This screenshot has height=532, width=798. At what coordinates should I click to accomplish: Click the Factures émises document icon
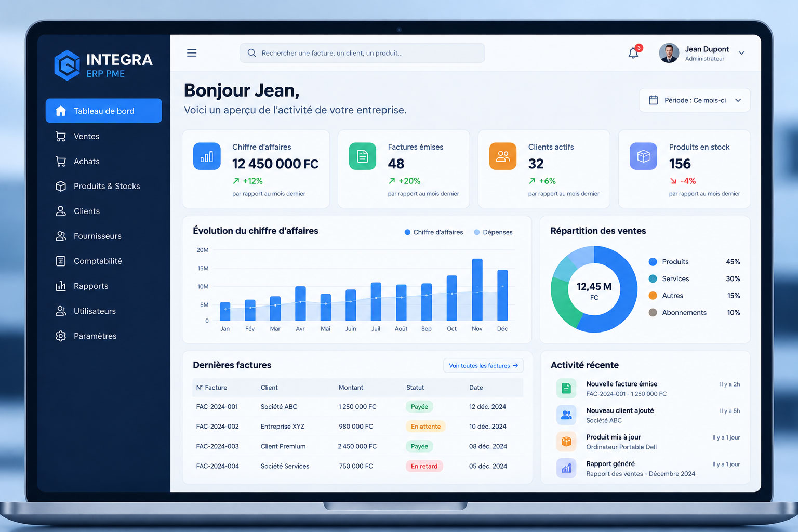click(363, 156)
